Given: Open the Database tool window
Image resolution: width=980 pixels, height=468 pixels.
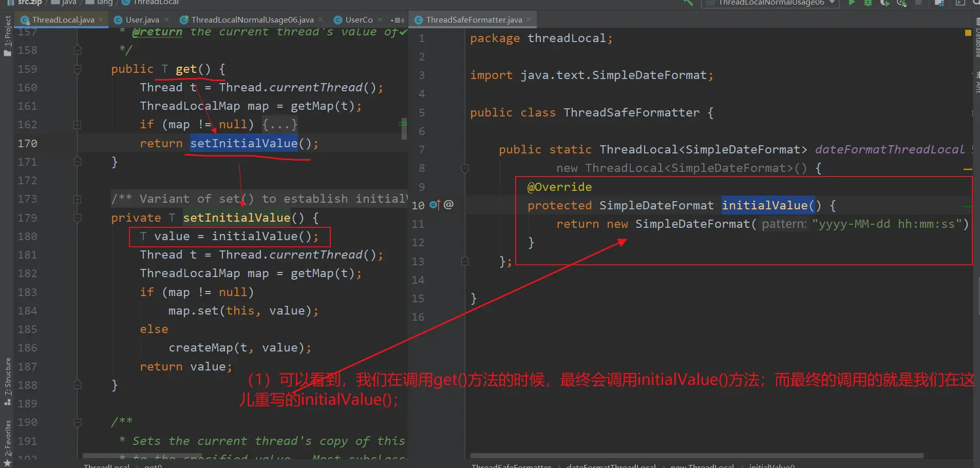Looking at the screenshot, I should coord(976,37).
